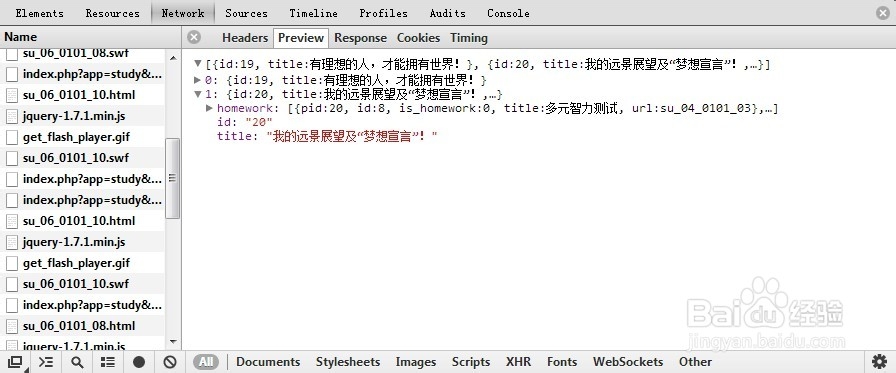Open the Elements panel tab
Viewport: 896px width, 373px height.
[x=39, y=13]
